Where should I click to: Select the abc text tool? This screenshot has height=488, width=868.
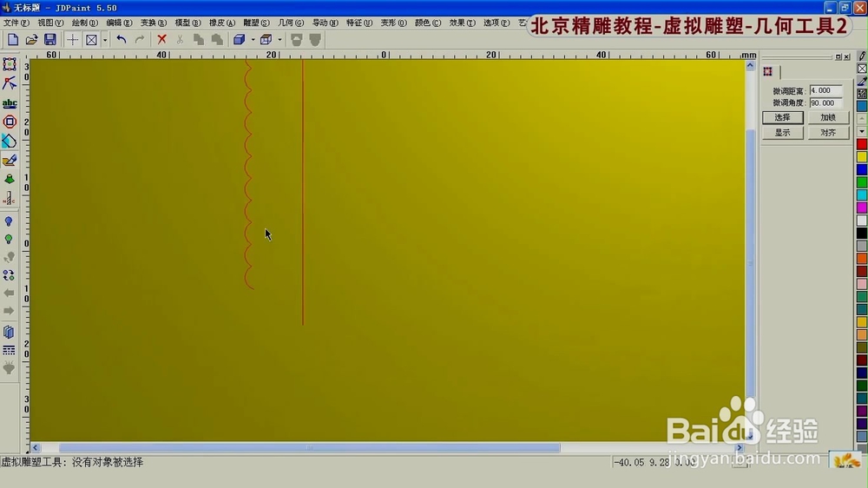click(x=10, y=103)
